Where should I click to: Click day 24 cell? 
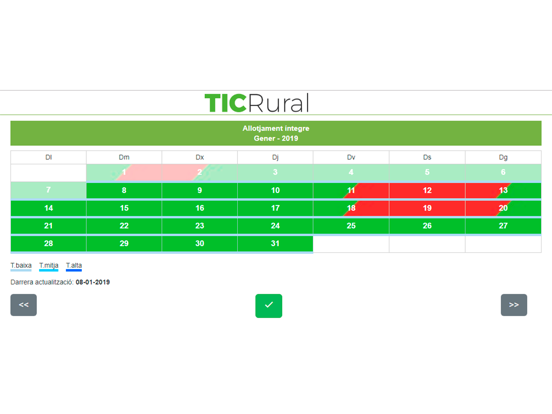tap(275, 226)
